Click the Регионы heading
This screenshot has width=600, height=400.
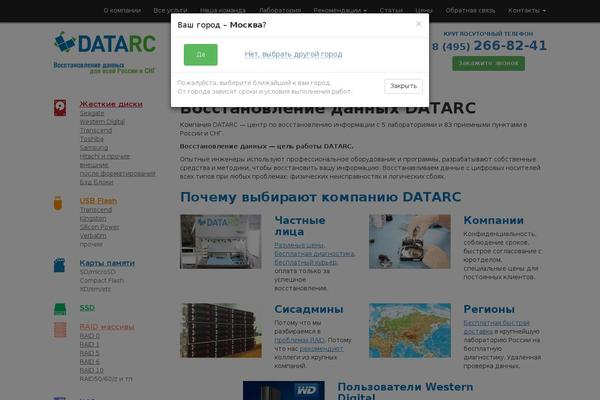489,309
